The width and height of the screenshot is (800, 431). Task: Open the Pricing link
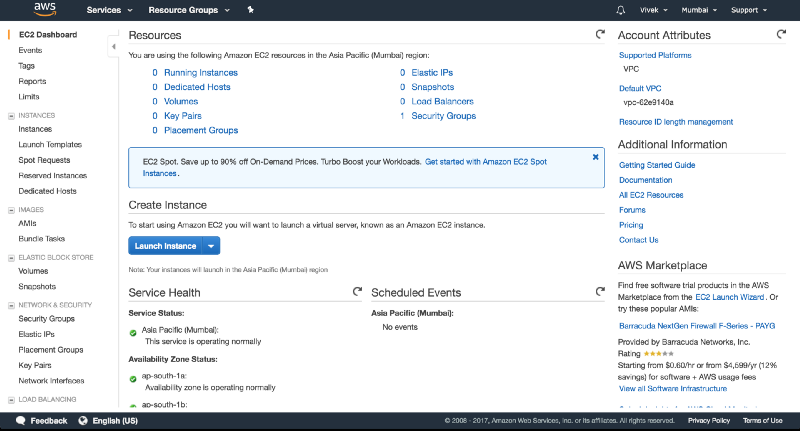(x=631, y=225)
